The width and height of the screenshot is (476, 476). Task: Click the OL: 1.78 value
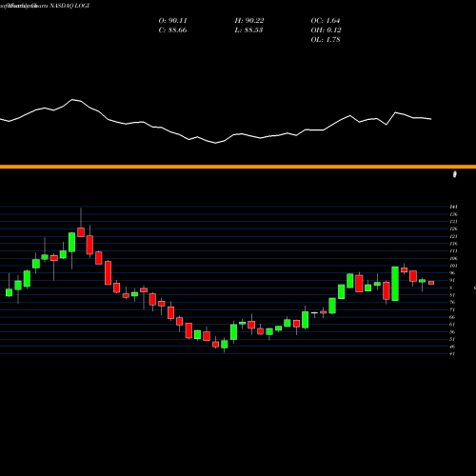tap(326, 40)
